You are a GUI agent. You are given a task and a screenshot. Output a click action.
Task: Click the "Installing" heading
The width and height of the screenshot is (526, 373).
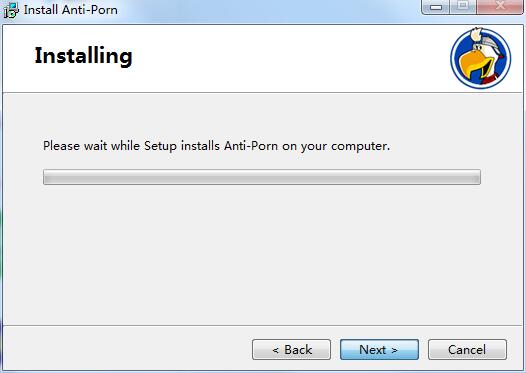[x=84, y=56]
